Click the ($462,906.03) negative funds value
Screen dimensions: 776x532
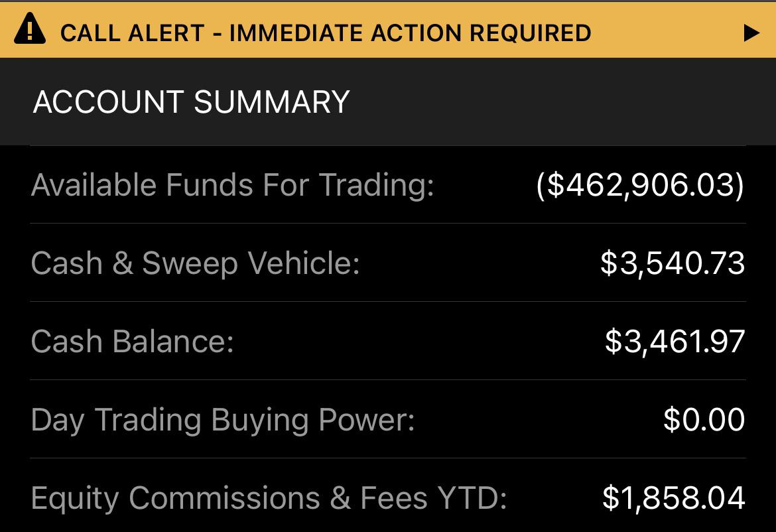pyautogui.click(x=640, y=185)
